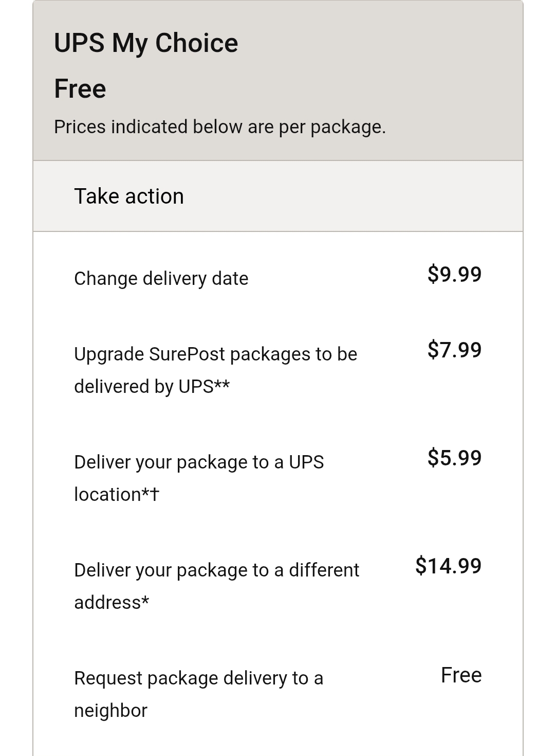Click the Prices indicated below are per package note
The image size is (555, 756).
(220, 127)
